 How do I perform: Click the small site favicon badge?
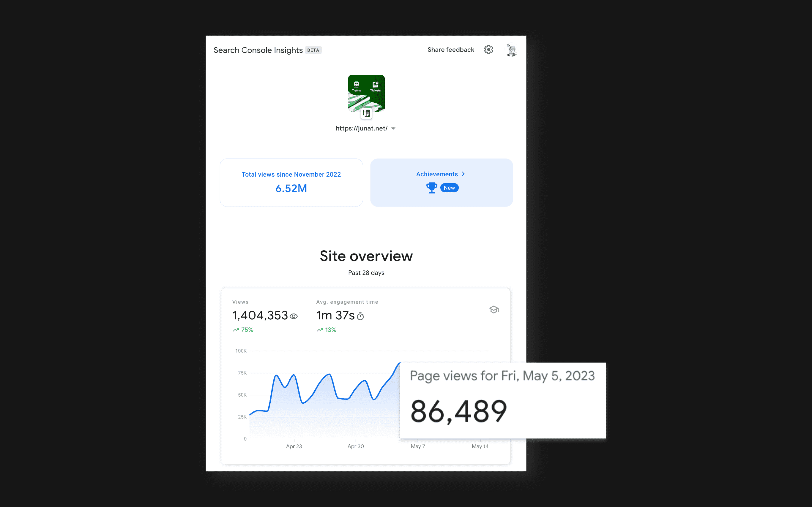coord(366,113)
